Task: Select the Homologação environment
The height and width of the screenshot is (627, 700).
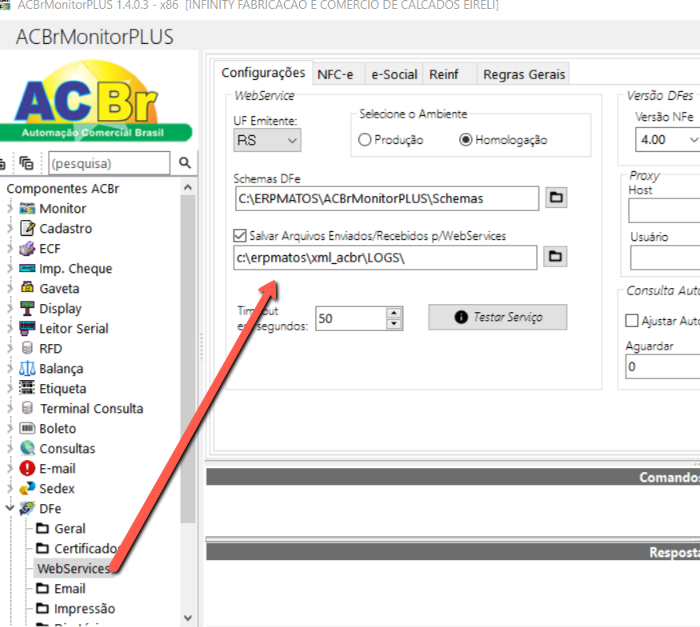Action: click(466, 140)
